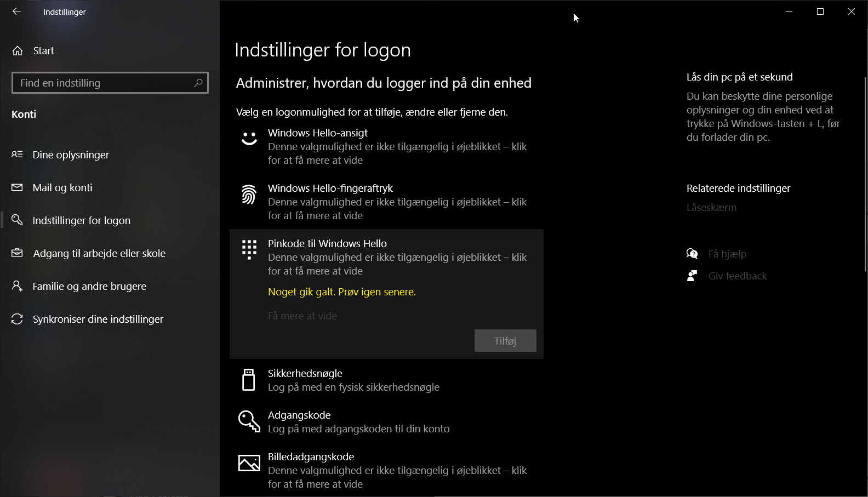Expand Windows Hello-fingeraftryk option
The image size is (868, 497).
[x=386, y=202]
